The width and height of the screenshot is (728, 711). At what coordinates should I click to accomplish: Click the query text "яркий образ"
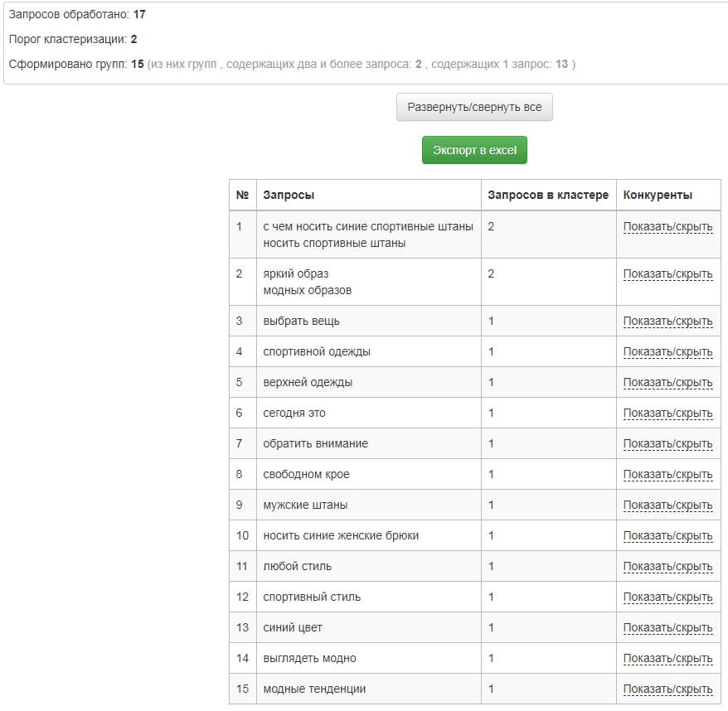pyautogui.click(x=296, y=273)
